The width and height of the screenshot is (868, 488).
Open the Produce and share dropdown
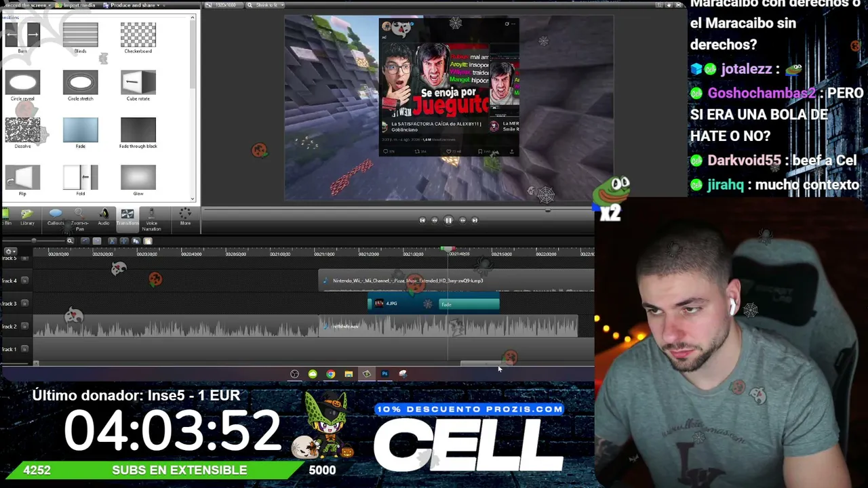tap(132, 5)
